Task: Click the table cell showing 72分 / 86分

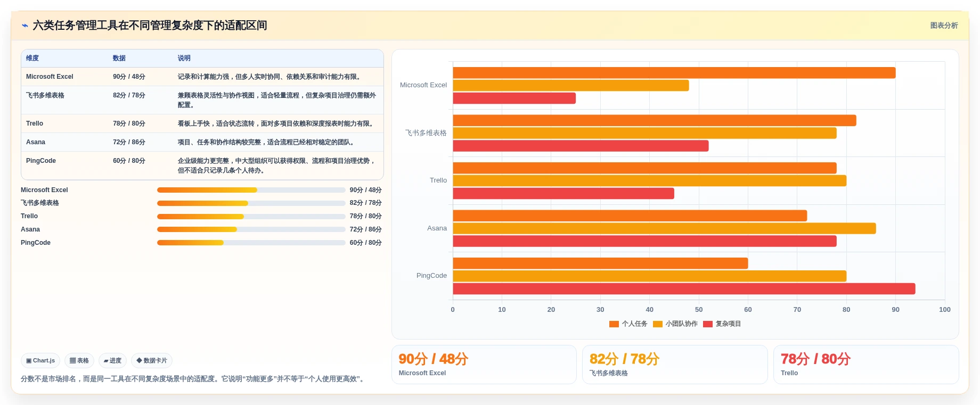Action: click(129, 142)
